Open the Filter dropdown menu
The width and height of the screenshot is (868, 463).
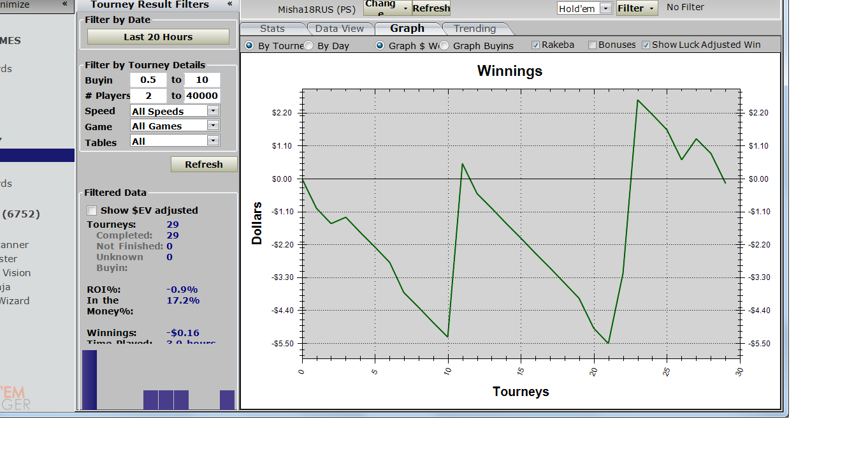click(637, 8)
